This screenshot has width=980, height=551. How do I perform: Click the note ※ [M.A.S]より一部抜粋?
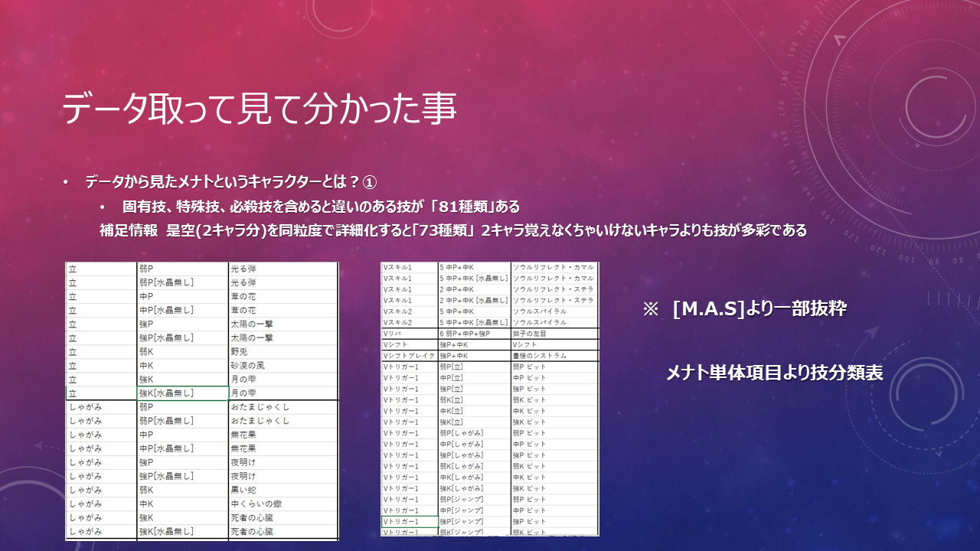(x=744, y=310)
